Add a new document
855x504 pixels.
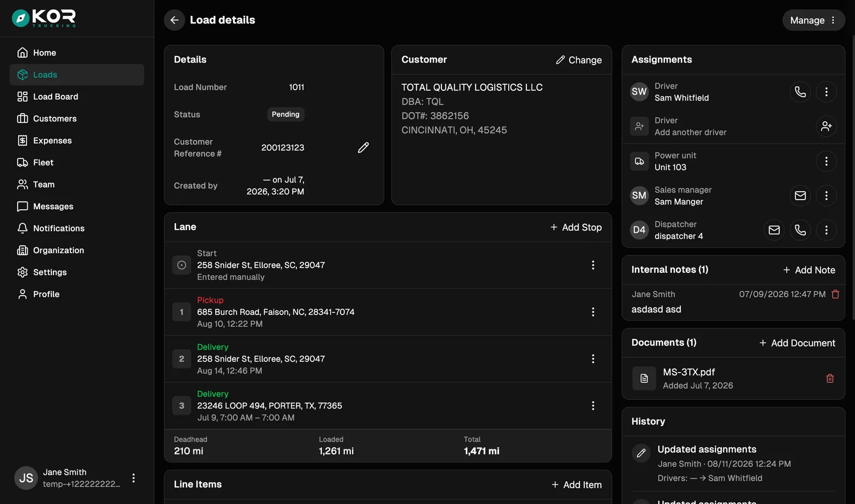click(x=797, y=343)
